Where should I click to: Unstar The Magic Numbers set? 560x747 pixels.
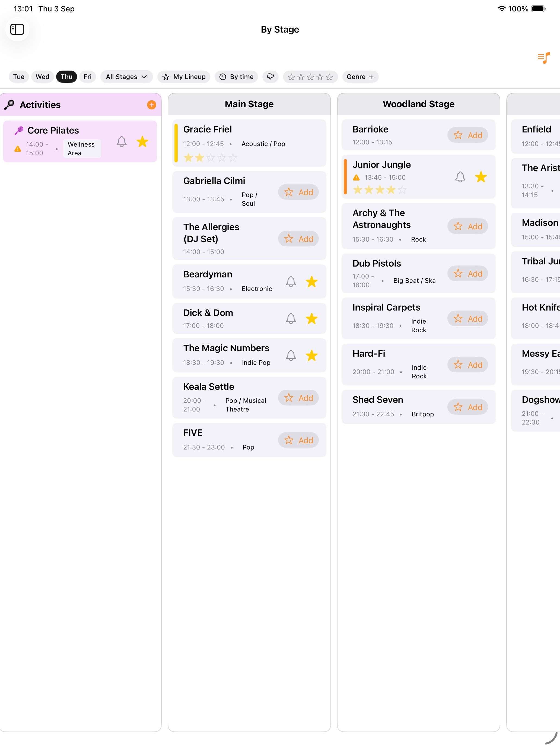click(311, 355)
